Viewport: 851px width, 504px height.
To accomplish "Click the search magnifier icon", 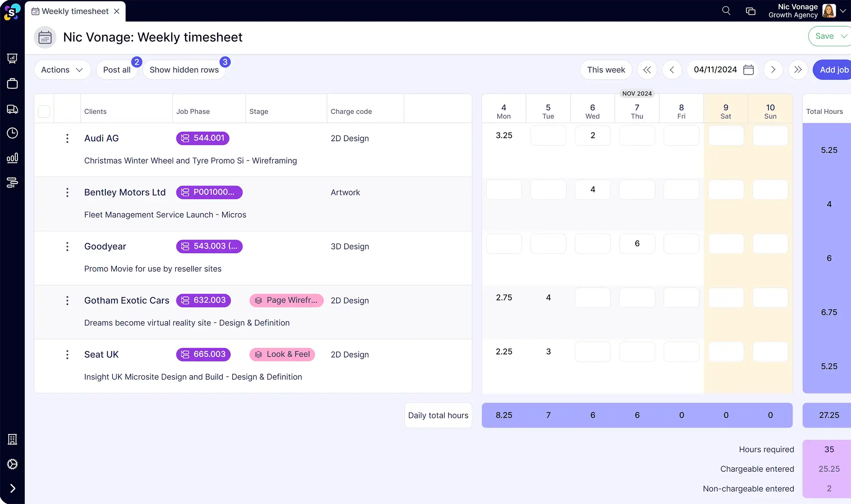I will [x=726, y=11].
